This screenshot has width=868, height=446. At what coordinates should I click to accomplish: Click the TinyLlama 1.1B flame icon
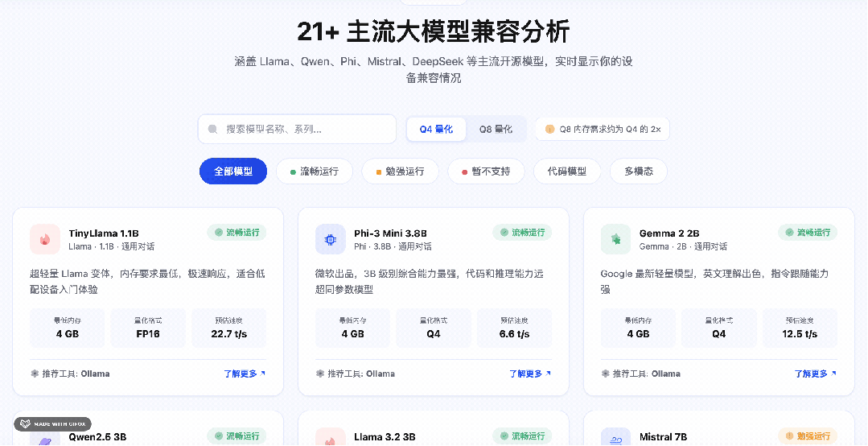tap(45, 239)
